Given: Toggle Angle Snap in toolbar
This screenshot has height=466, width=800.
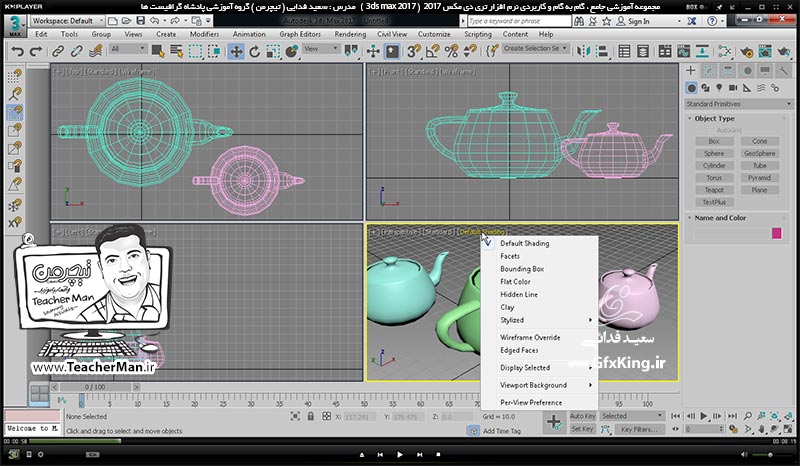Looking at the screenshot, I should 433,52.
